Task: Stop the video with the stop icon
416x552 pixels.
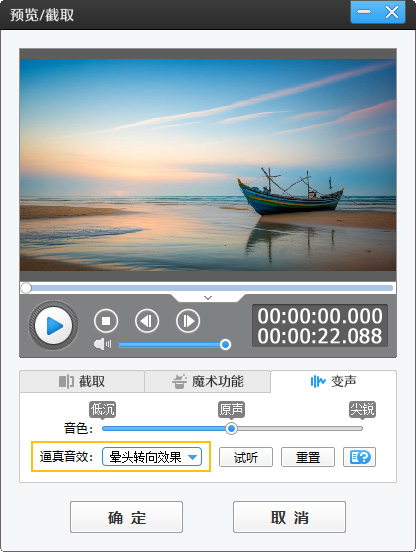Action: 106,321
